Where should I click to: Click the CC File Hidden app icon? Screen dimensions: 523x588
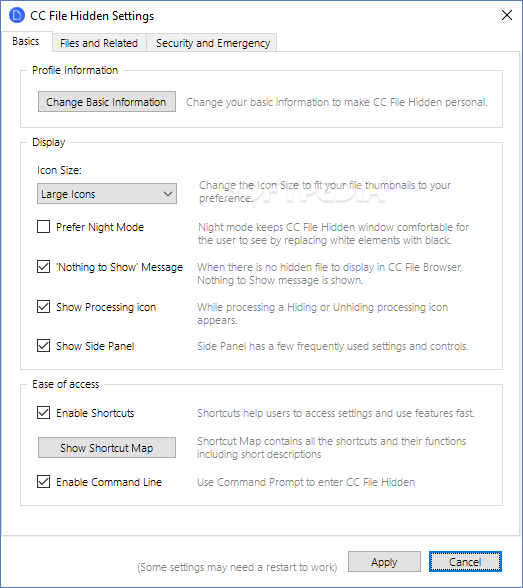(x=16, y=16)
